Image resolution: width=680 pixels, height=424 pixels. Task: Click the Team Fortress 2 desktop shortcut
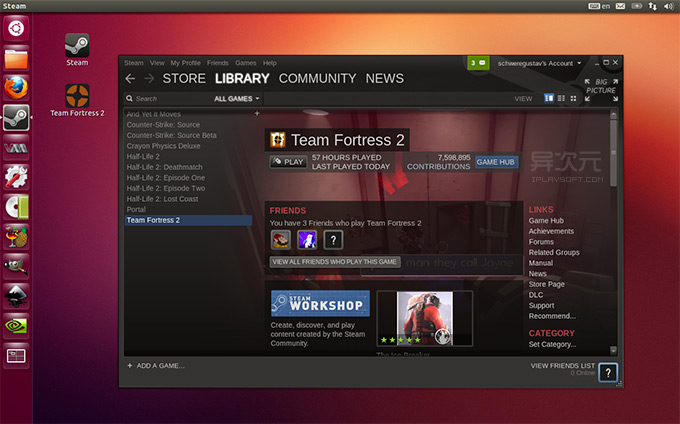77,100
